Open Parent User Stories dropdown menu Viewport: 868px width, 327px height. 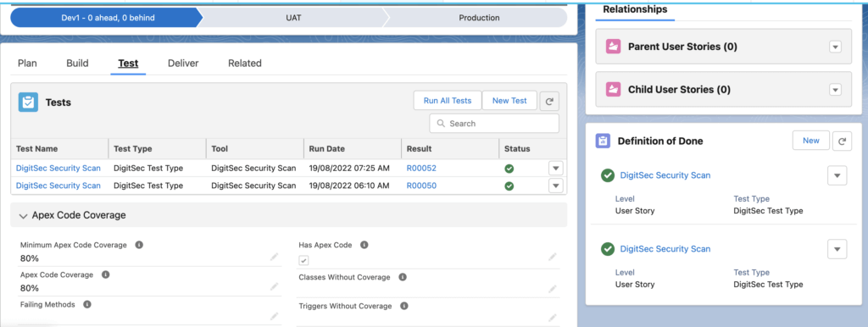835,47
